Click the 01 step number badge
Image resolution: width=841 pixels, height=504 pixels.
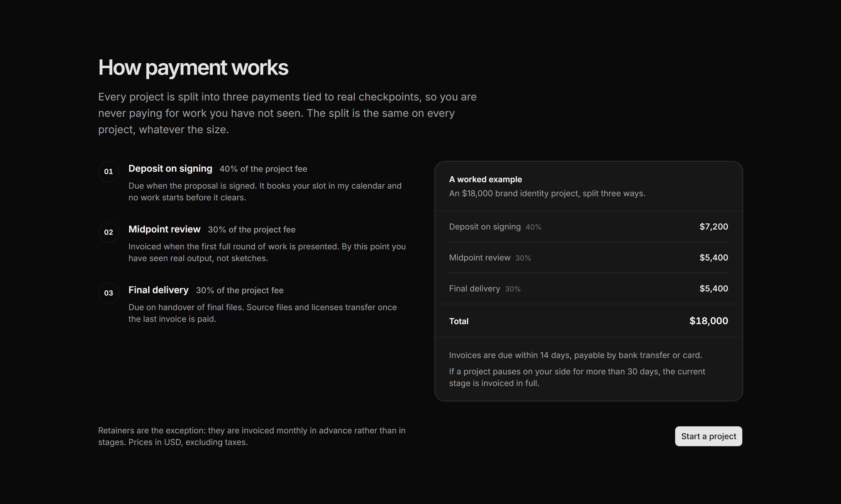109,171
